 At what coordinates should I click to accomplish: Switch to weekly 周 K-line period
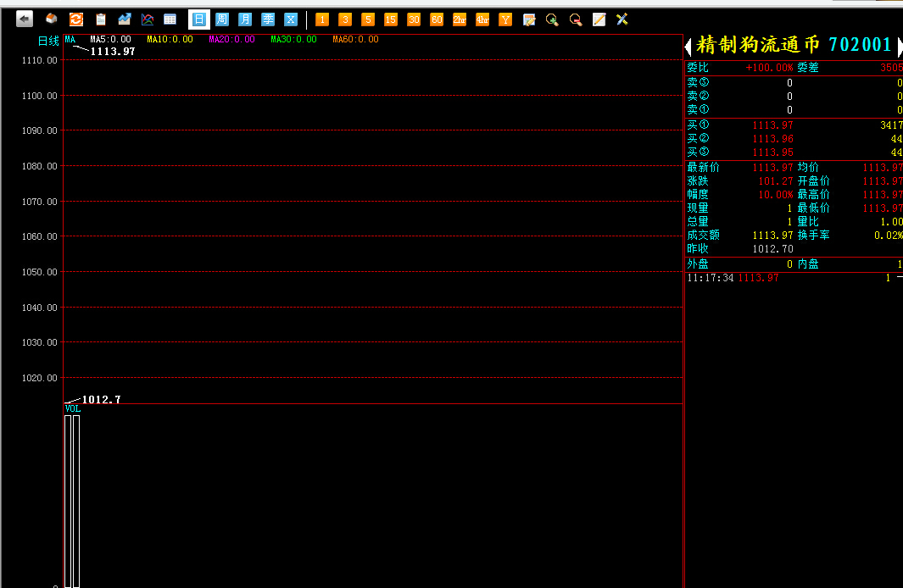click(x=222, y=19)
